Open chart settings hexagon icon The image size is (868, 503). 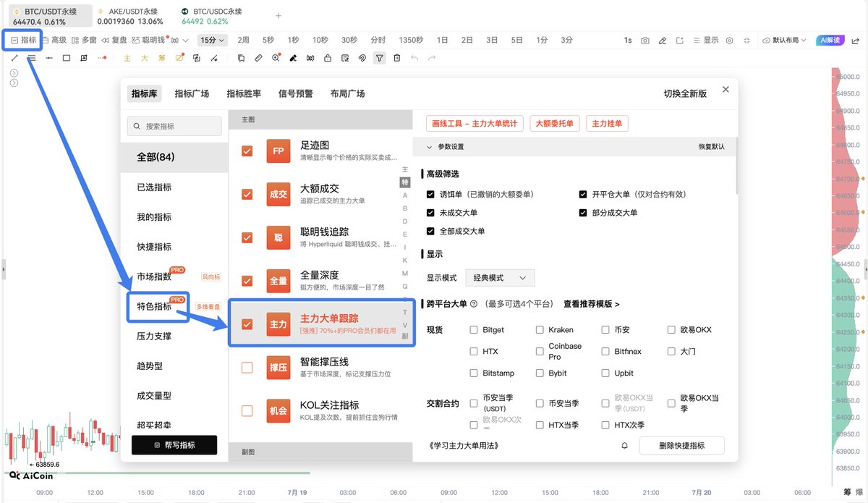pos(729,41)
